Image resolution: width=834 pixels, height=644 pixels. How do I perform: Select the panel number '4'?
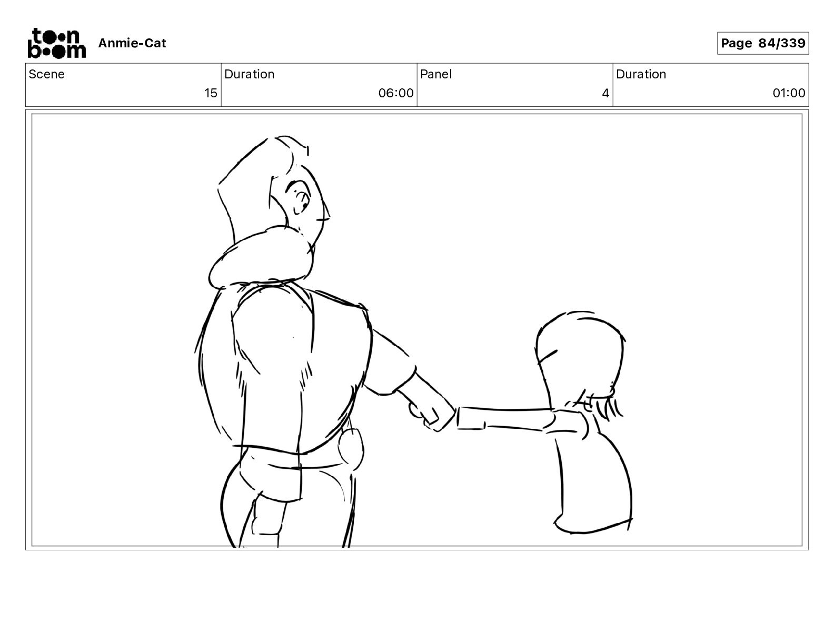pos(605,93)
